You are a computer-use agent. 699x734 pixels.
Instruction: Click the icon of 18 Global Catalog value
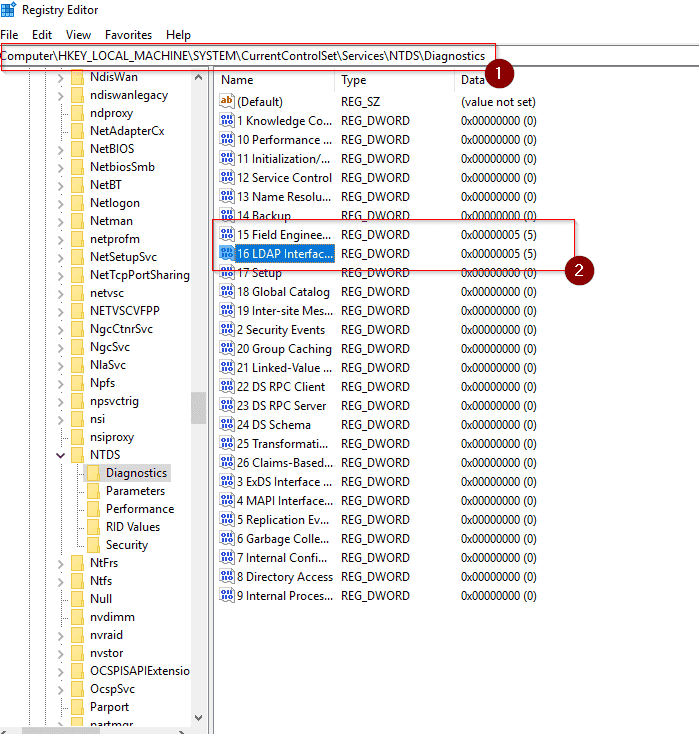click(x=226, y=292)
